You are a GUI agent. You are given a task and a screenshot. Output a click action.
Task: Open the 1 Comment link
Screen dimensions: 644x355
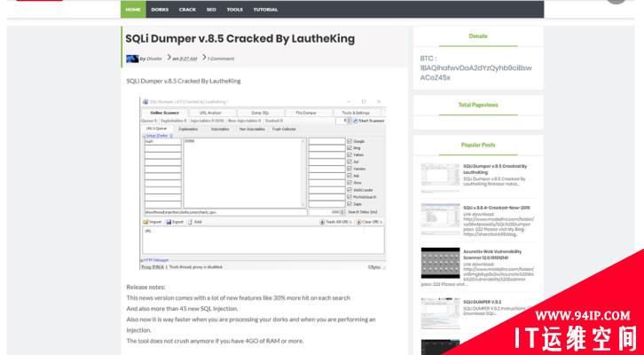click(x=221, y=59)
